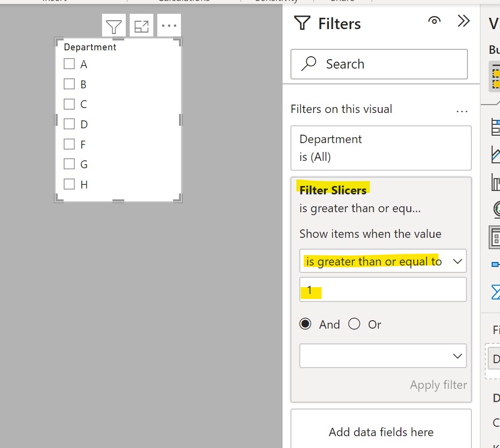Screen dimensions: 500x448
Task: Check department D in the slicer
Action: click(x=69, y=124)
